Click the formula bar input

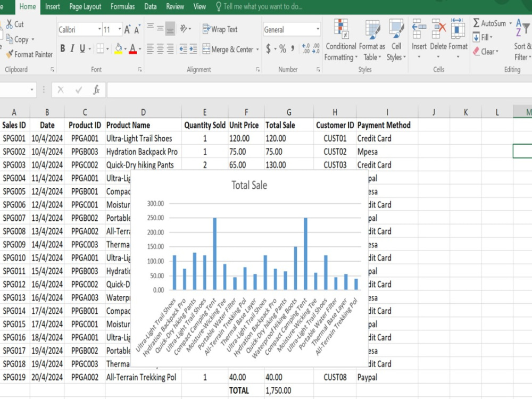[319, 90]
